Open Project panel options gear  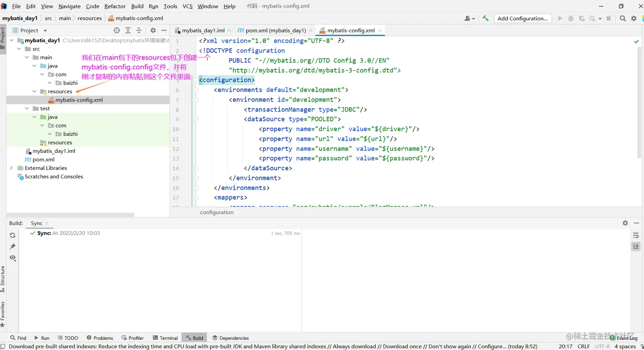click(x=153, y=30)
